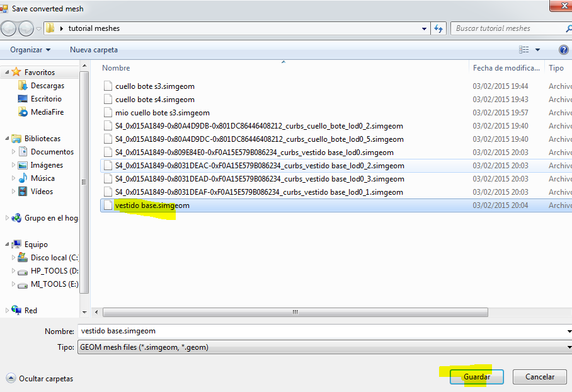Expand the Documentos library tree node
The height and width of the screenshot is (392, 572).
(x=14, y=152)
